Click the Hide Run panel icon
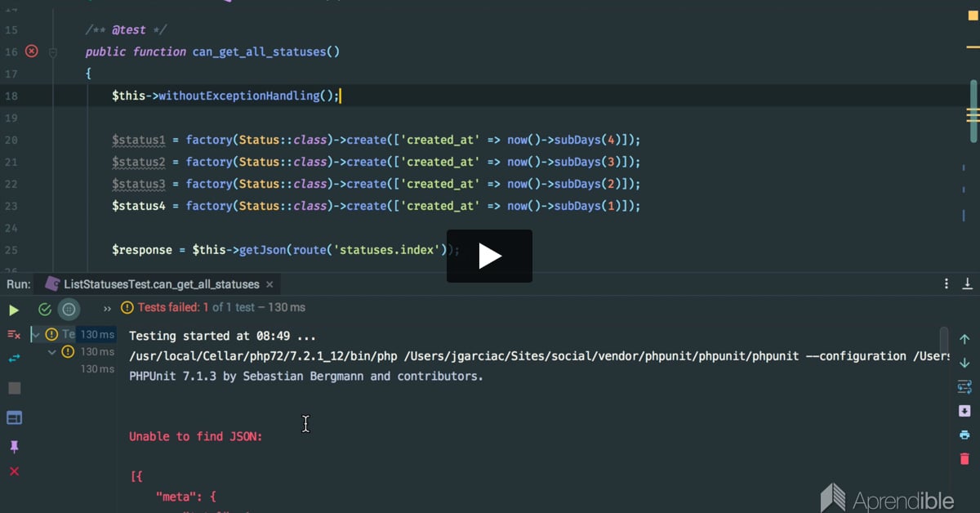Screen dimensions: 980x513 coord(968,284)
